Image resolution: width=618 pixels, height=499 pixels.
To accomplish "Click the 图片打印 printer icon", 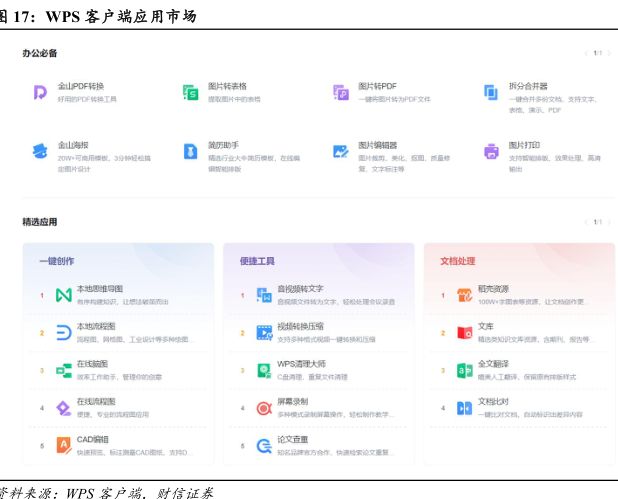I will [x=491, y=151].
